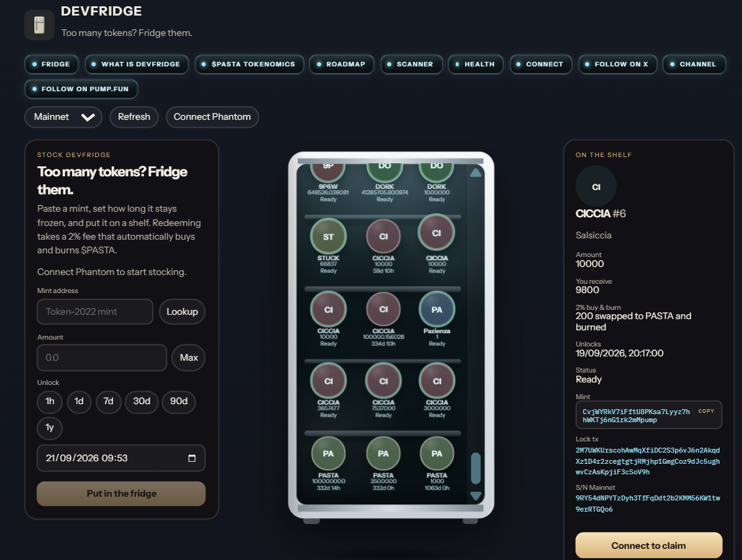The width and height of the screenshot is (742, 560).
Task: Choose the 30d unlock duration
Action: pyautogui.click(x=142, y=402)
